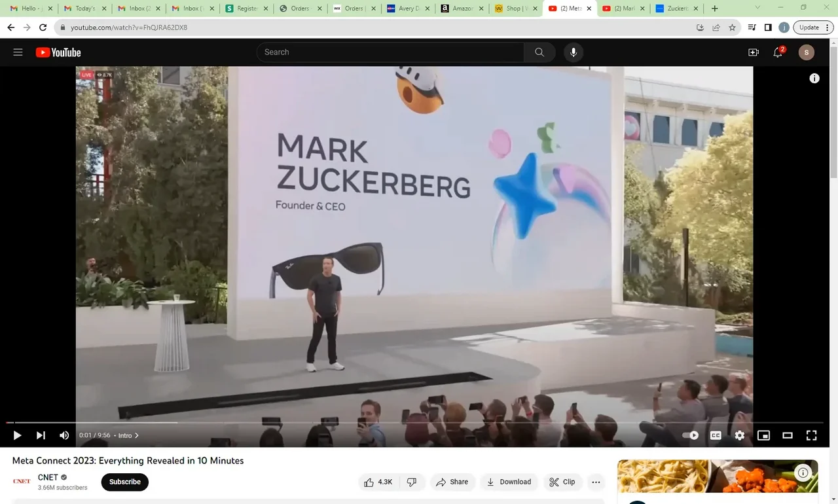Switch to the Amazon tab
838x504 pixels.
click(x=461, y=9)
